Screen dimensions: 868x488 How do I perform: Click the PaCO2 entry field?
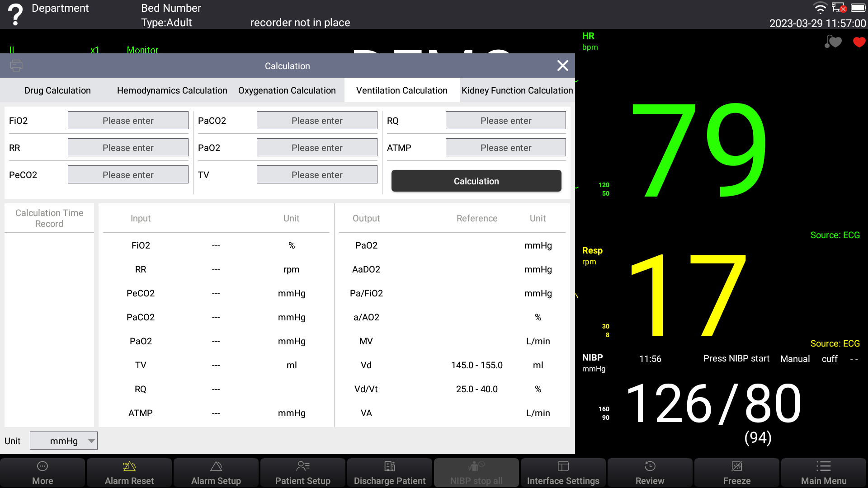pyautogui.click(x=317, y=121)
